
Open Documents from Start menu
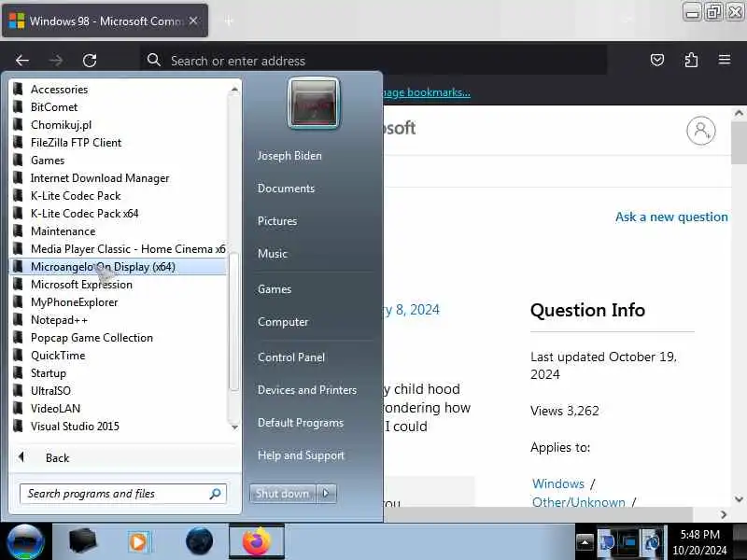coord(286,189)
